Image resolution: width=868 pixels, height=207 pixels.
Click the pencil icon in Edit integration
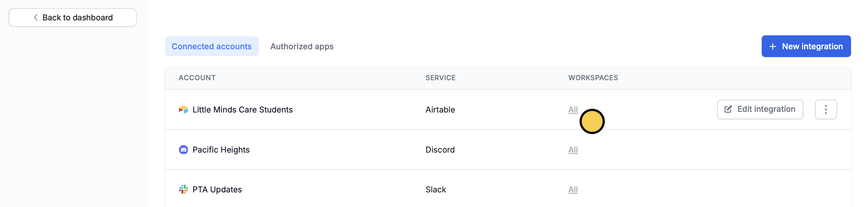click(x=728, y=109)
